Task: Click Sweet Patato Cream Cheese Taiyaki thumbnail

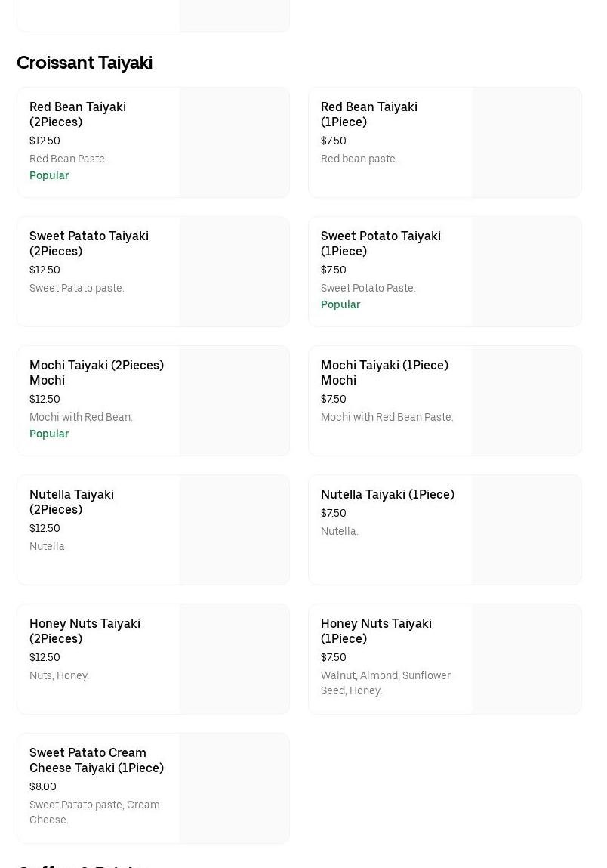Action: (234, 789)
